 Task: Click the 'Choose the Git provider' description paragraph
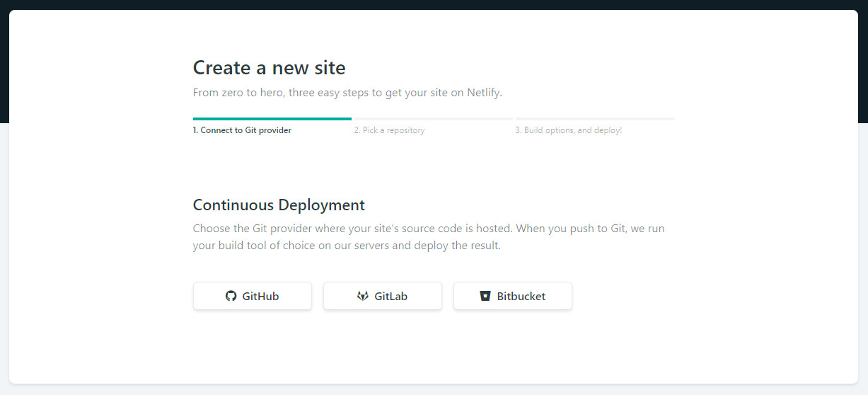click(x=429, y=237)
